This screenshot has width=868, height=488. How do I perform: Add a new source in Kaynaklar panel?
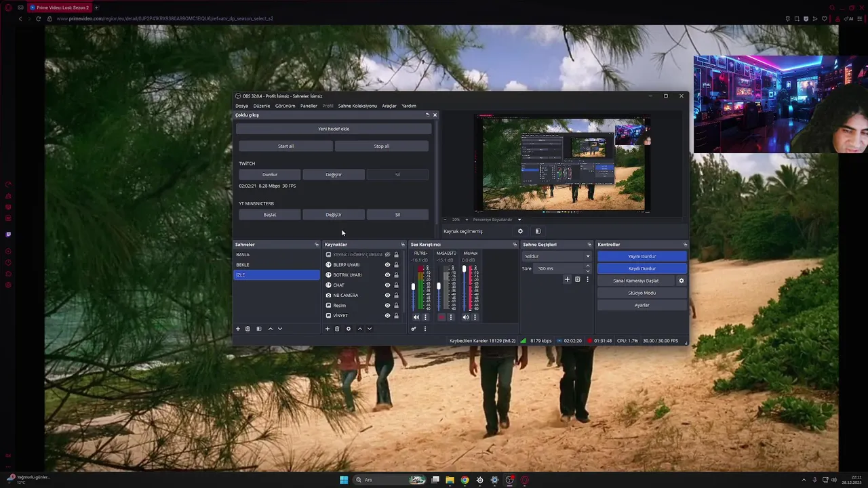[x=328, y=329]
